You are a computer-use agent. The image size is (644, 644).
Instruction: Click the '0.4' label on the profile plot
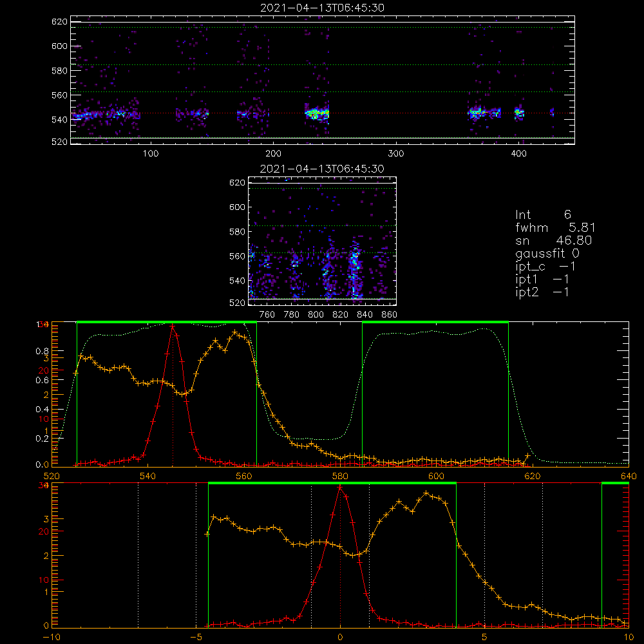click(x=43, y=409)
